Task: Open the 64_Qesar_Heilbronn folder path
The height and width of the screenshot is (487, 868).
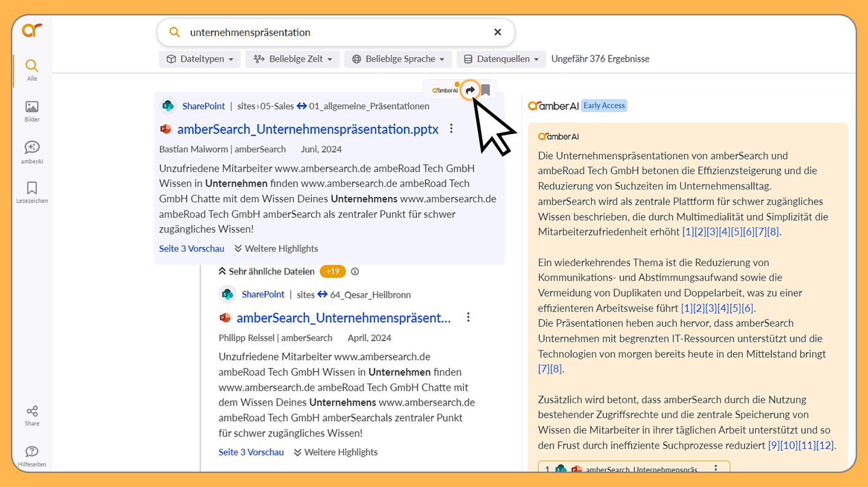Action: click(x=370, y=294)
